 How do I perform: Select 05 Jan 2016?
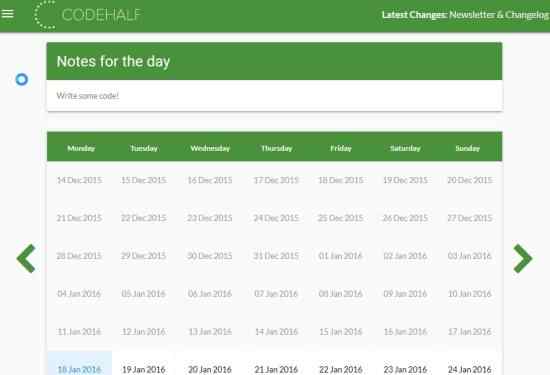[143, 294]
